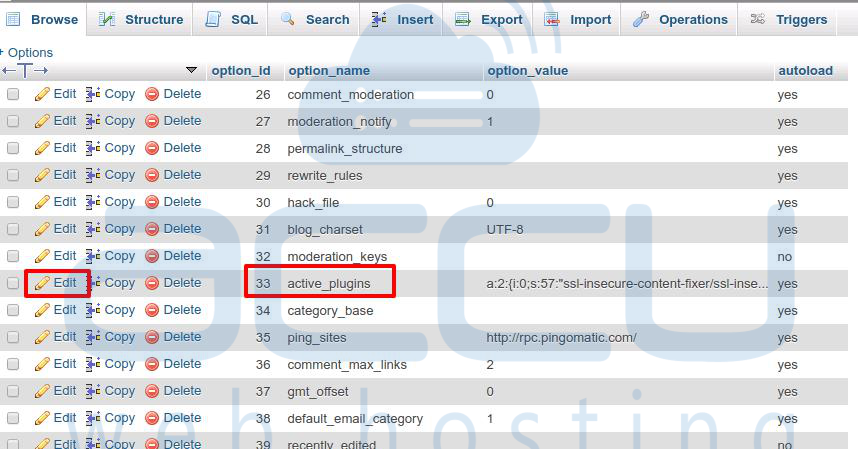The image size is (858, 449).
Task: Click the pencil icon for category_base row
Action: (x=42, y=310)
